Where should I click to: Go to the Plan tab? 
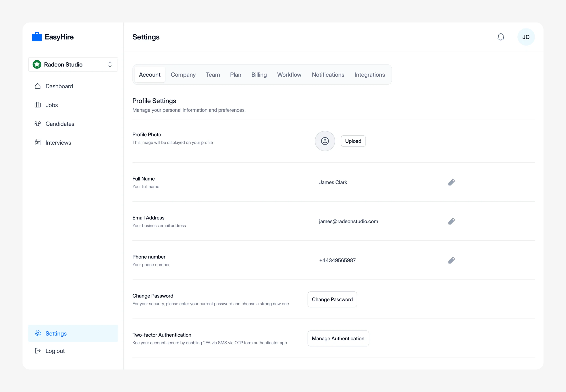(x=235, y=75)
